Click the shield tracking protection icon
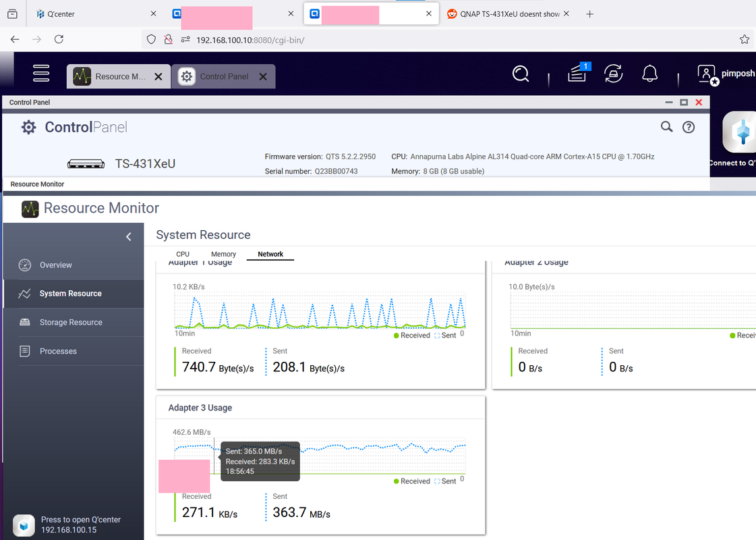The width and height of the screenshot is (756, 540). click(x=151, y=40)
